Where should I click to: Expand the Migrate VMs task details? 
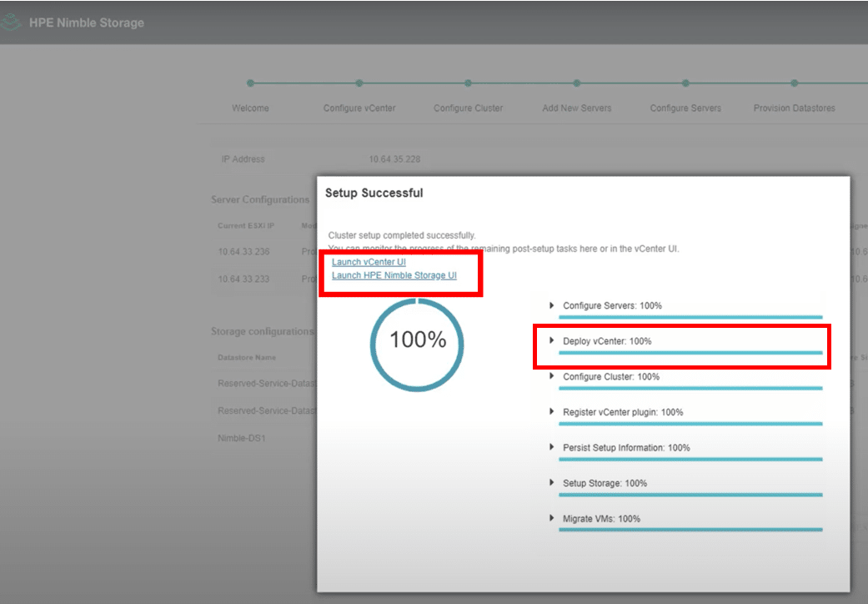[x=551, y=519]
